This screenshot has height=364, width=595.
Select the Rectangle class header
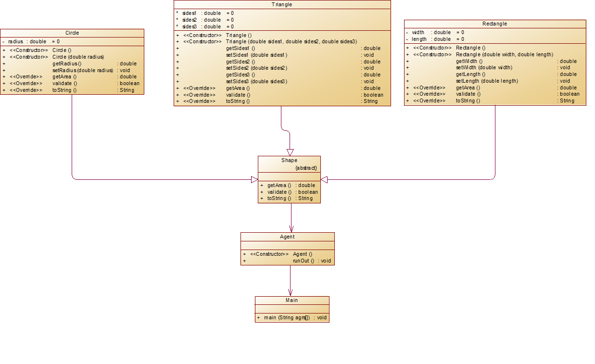coord(495,24)
